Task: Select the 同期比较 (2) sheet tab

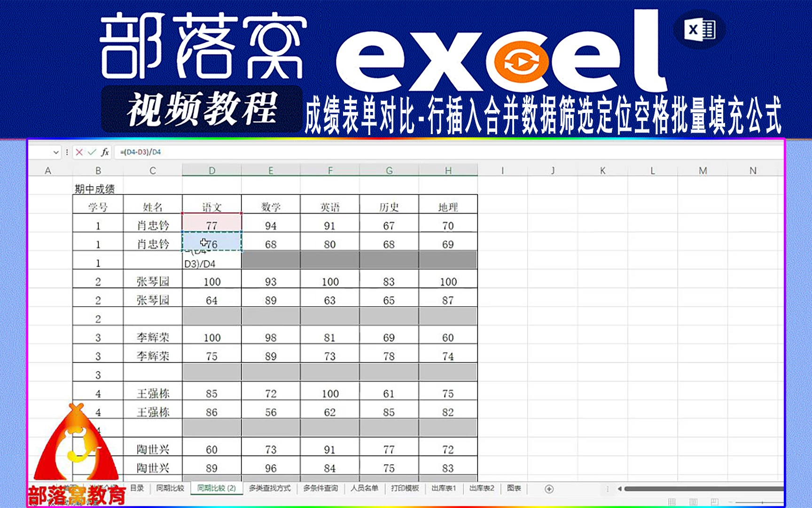Action: click(x=217, y=488)
